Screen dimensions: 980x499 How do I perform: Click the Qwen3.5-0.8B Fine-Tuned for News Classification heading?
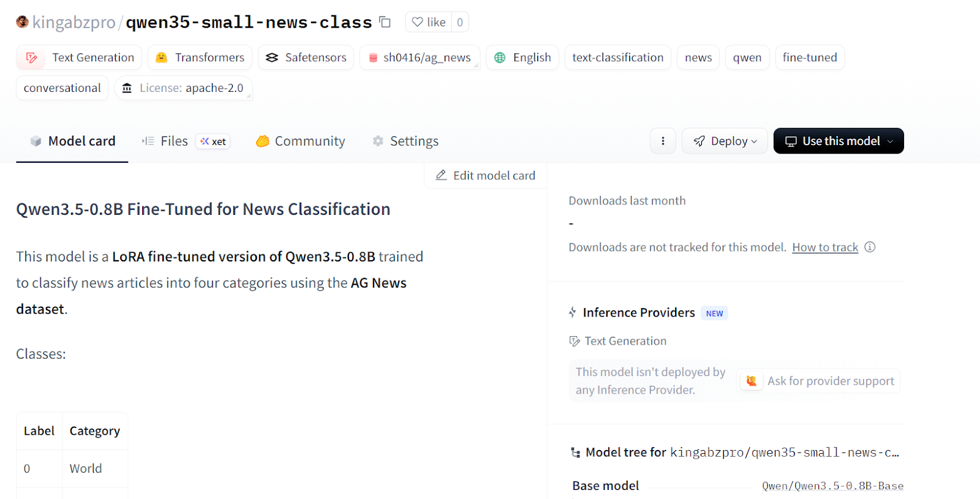pyautogui.click(x=203, y=209)
